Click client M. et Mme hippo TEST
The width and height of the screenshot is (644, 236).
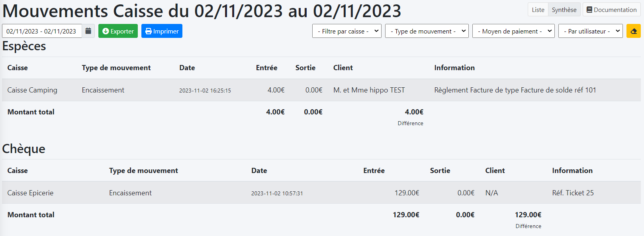tap(369, 90)
